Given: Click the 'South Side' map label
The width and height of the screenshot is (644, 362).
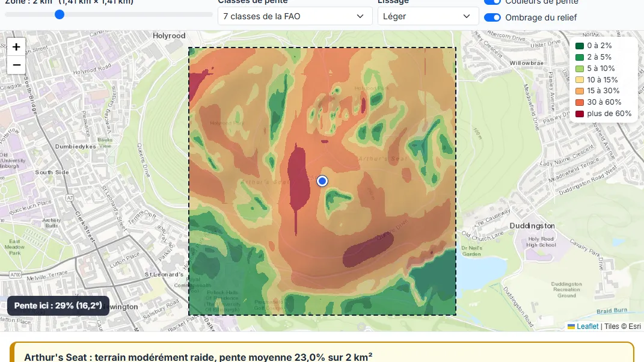Looking at the screenshot, I should click(x=52, y=172).
